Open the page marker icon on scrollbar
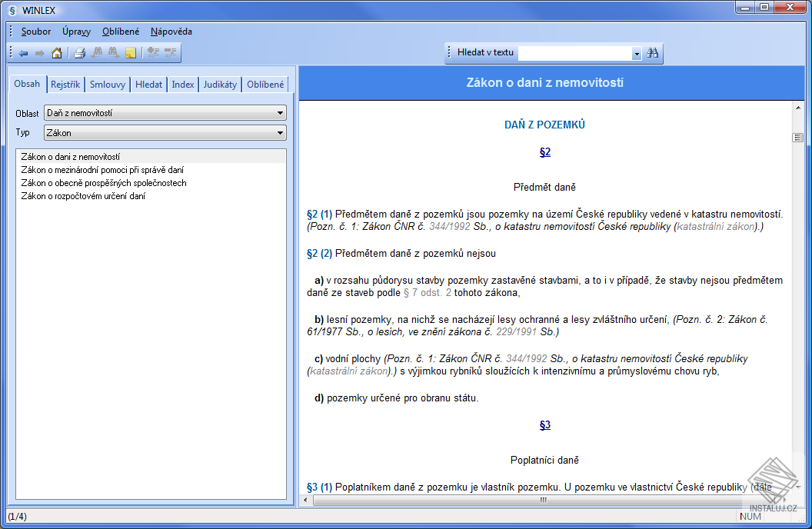The image size is (812, 529). pos(797,138)
